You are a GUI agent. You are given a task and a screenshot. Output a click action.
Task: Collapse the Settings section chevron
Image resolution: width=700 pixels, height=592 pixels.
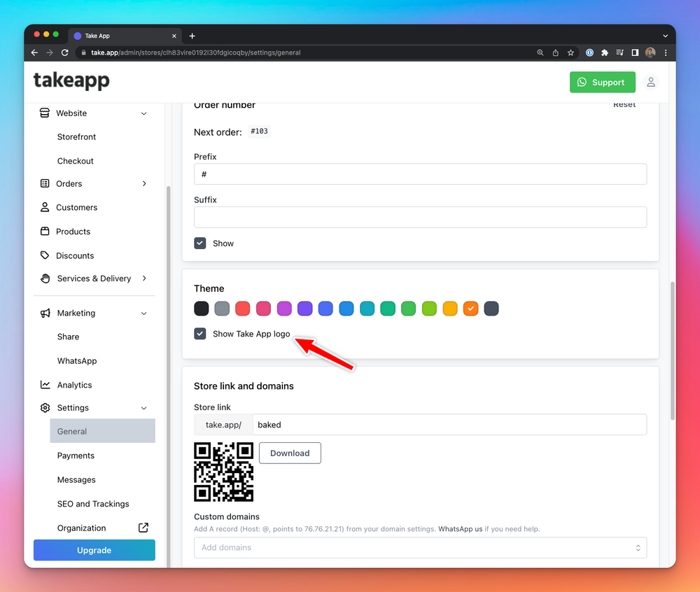pos(143,408)
